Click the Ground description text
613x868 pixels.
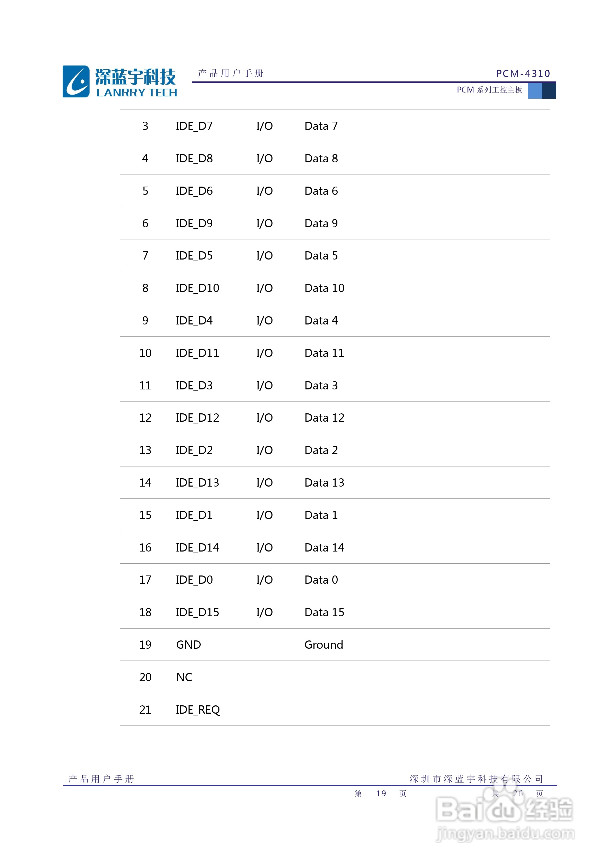click(x=323, y=645)
